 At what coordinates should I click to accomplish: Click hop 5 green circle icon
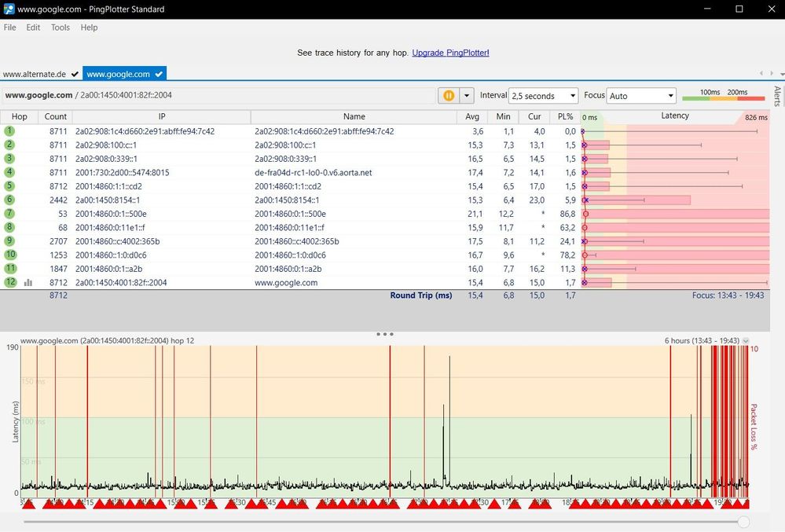pos(9,186)
